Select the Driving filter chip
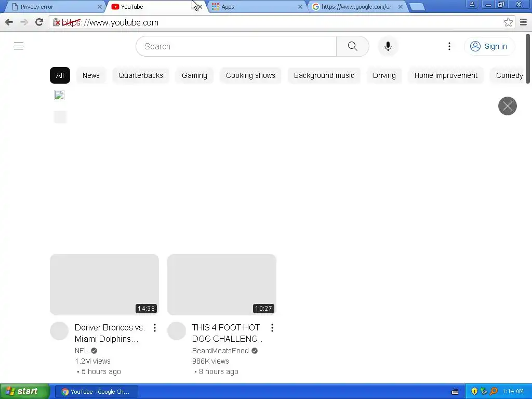Screen dimensions: 532x399 [384, 75]
